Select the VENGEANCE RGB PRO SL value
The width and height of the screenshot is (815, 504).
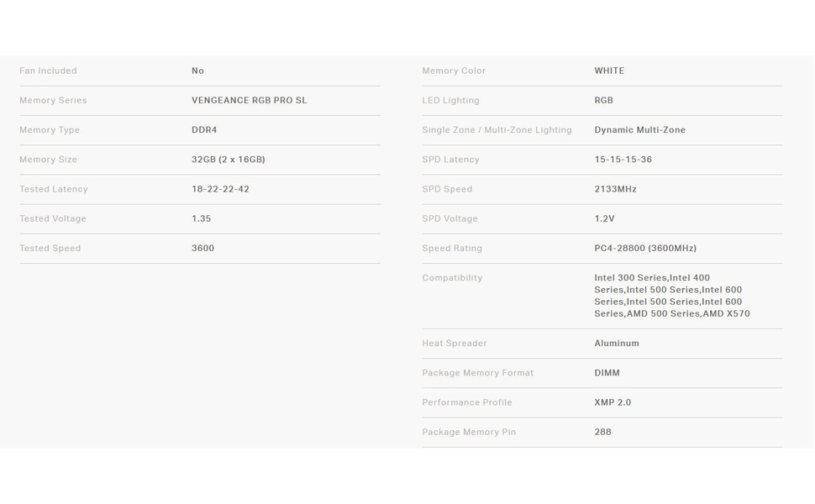(x=249, y=101)
